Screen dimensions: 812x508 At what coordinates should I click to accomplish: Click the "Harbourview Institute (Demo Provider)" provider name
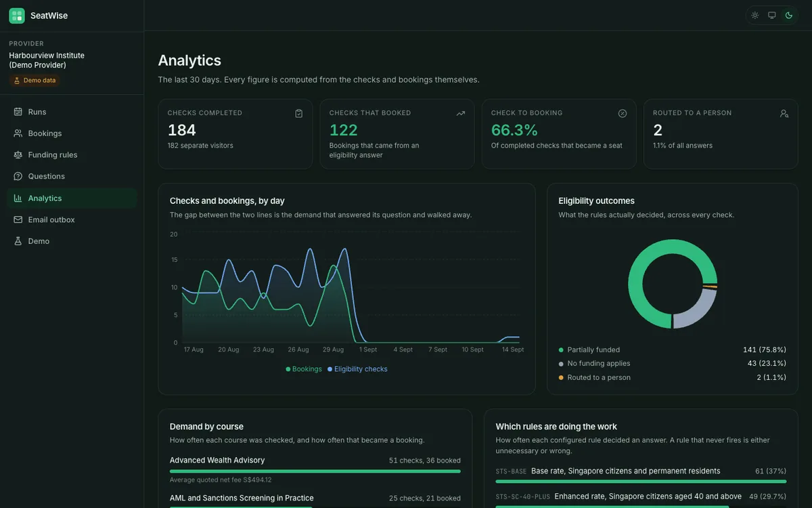pyautogui.click(x=47, y=60)
